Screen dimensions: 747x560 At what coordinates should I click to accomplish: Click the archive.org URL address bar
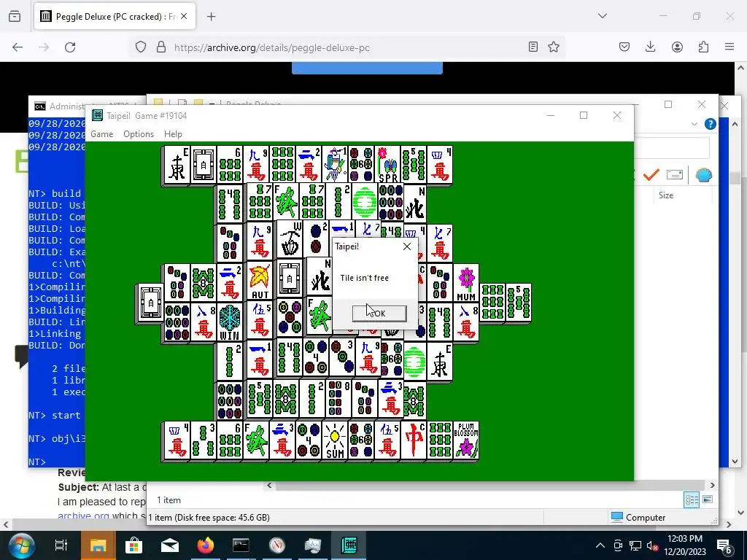tap(271, 47)
